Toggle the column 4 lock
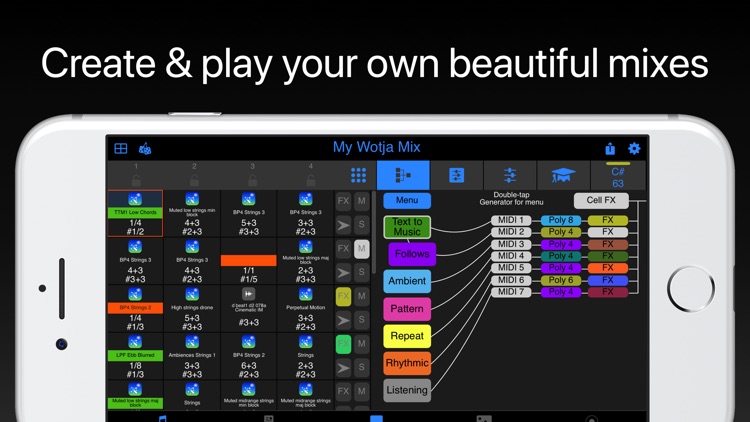 click(x=311, y=180)
